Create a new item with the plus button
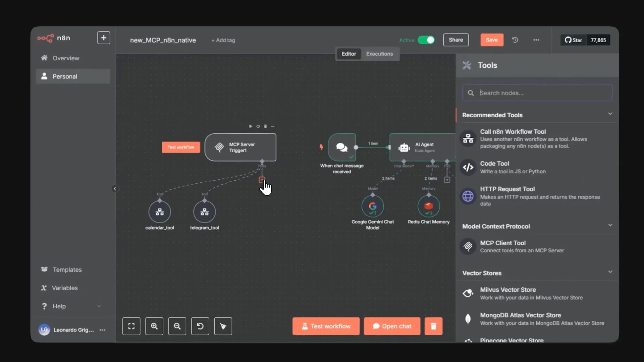The image size is (644, 362). coord(104,38)
